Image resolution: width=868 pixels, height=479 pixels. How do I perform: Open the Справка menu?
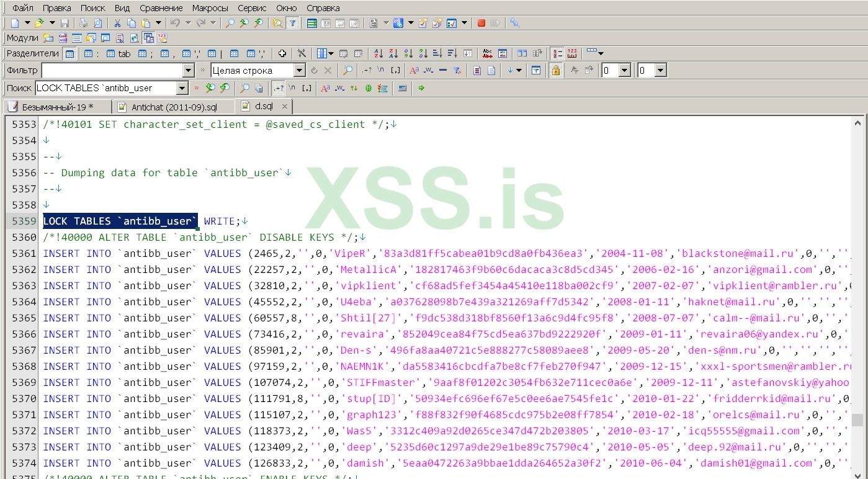coord(323,8)
